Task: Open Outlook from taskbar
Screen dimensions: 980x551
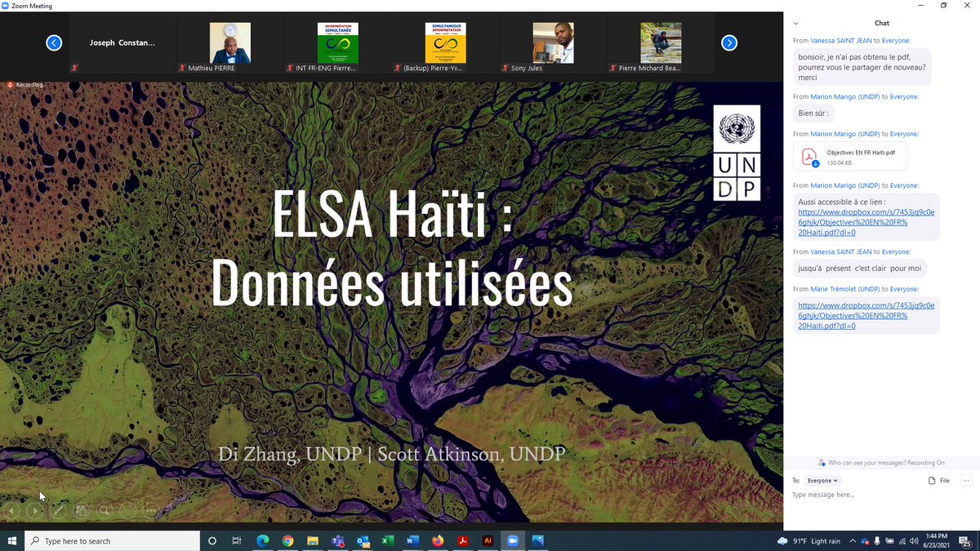Action: coord(363,540)
